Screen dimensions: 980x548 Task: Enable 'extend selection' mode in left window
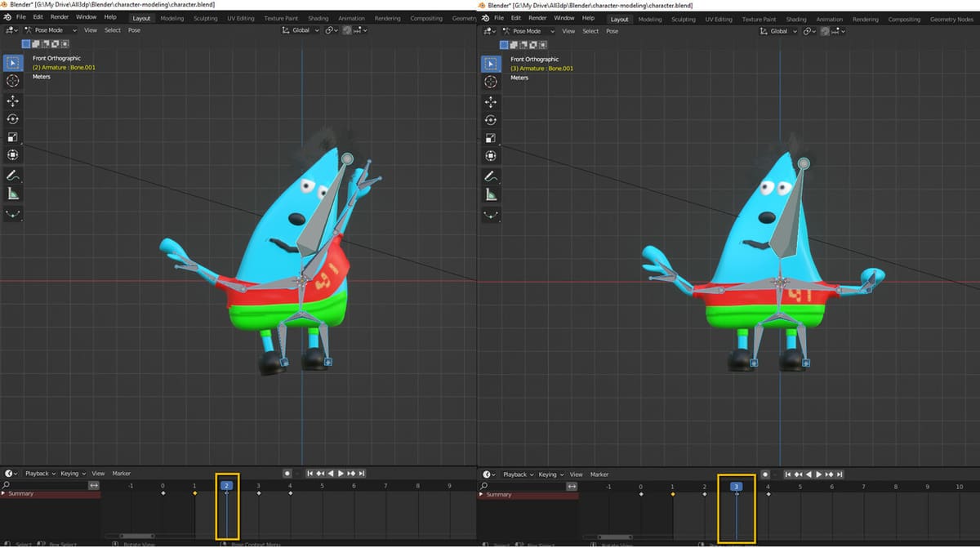[36, 43]
